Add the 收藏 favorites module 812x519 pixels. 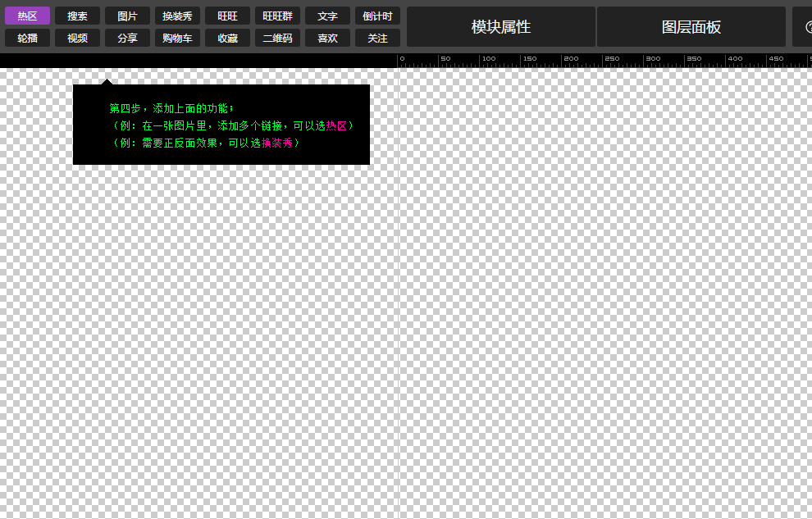[227, 38]
